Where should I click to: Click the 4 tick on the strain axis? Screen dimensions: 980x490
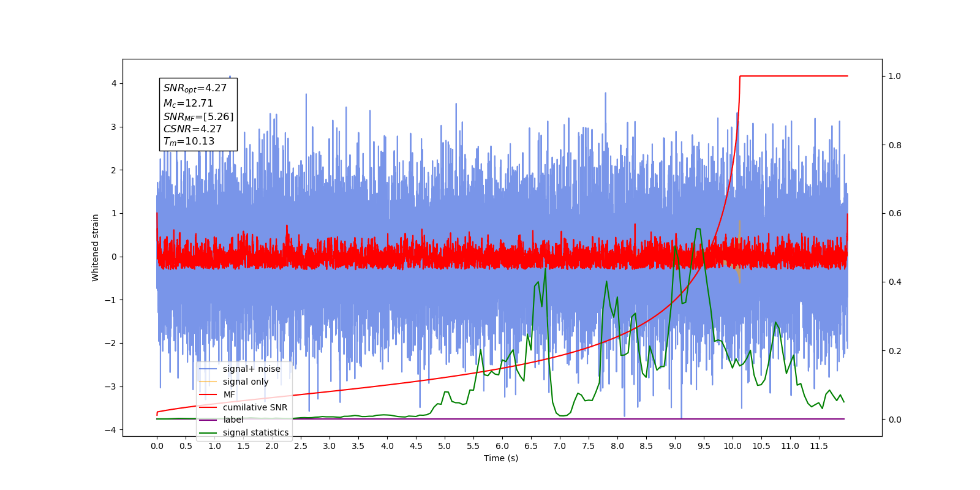point(113,83)
